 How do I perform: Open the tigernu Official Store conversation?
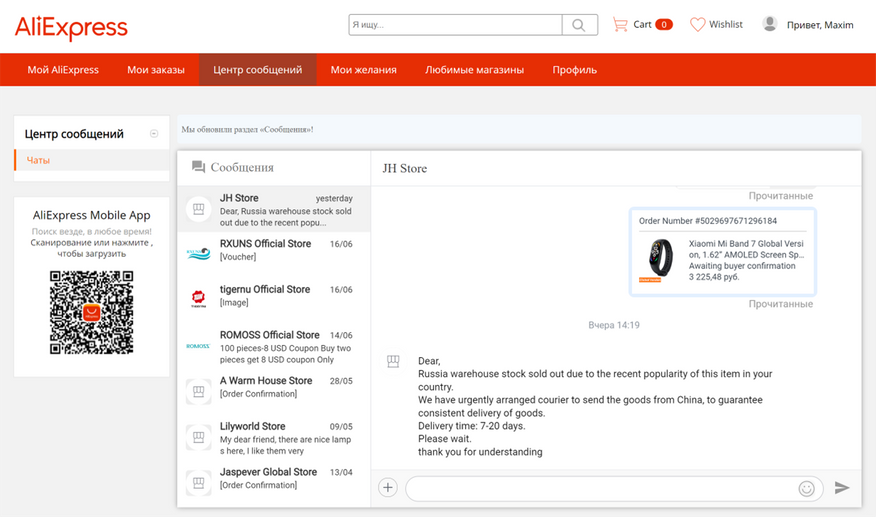coord(274,300)
